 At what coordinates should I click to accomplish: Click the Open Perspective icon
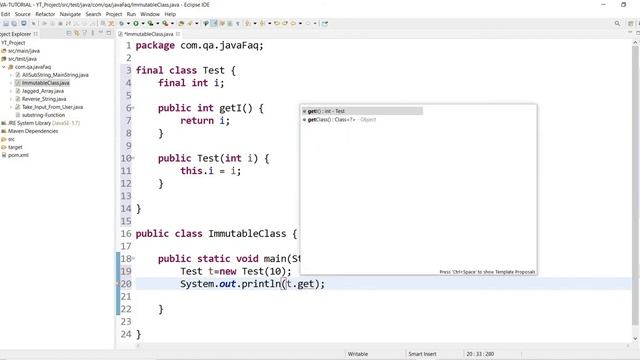coord(631,24)
